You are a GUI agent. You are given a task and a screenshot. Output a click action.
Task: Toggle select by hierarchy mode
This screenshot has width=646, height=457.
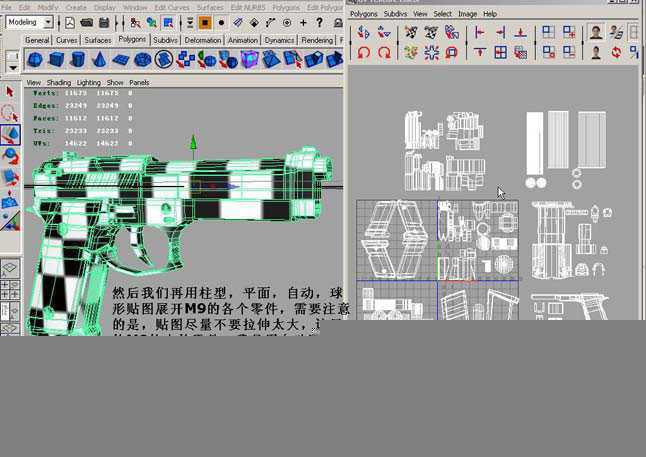[135, 23]
